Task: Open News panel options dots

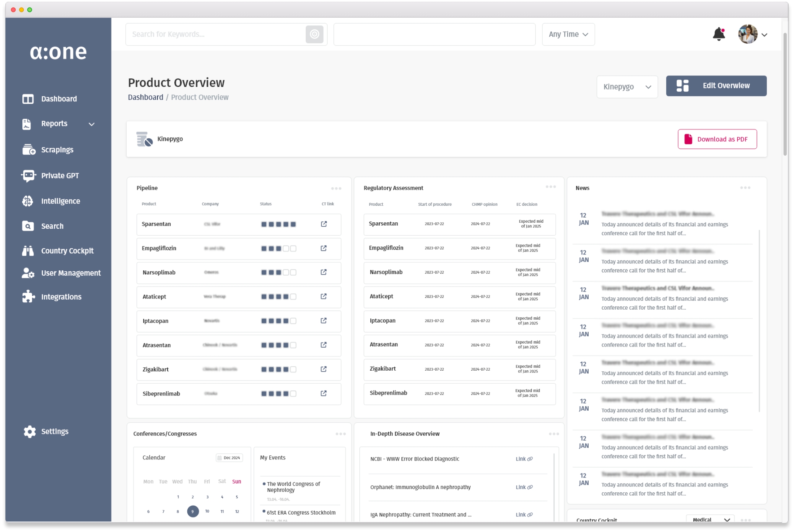Action: [745, 188]
